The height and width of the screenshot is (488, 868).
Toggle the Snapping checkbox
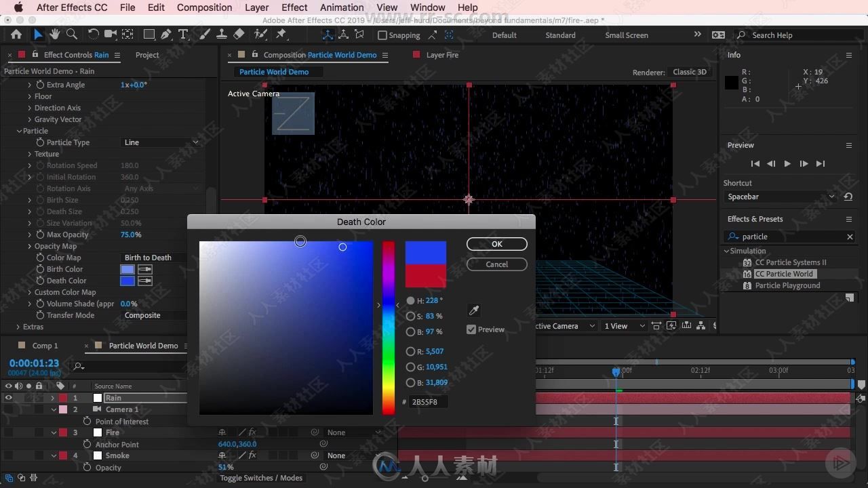(382, 35)
